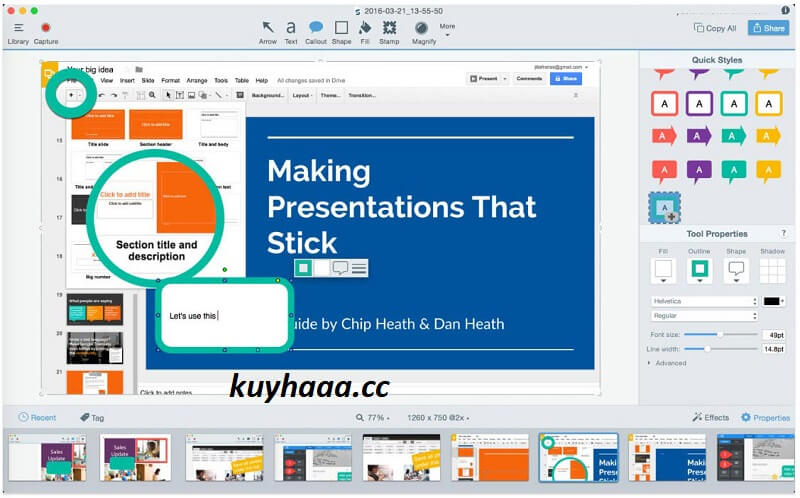Click the blue Share button
800x498 pixels.
tap(768, 28)
